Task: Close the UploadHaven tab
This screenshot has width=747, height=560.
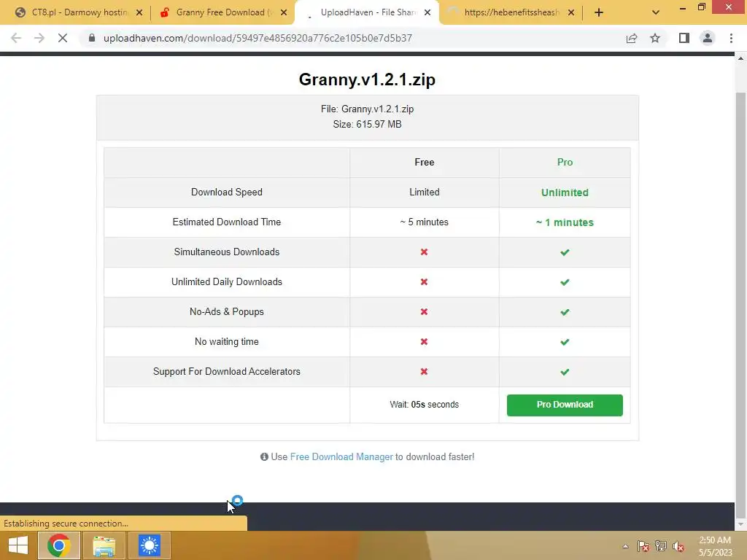Action: click(x=427, y=13)
